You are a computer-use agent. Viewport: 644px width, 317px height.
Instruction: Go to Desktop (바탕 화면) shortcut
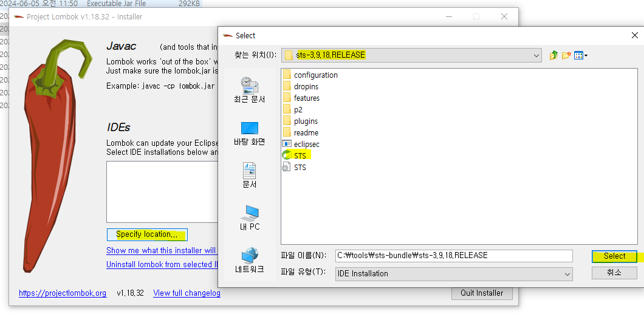coord(250,134)
